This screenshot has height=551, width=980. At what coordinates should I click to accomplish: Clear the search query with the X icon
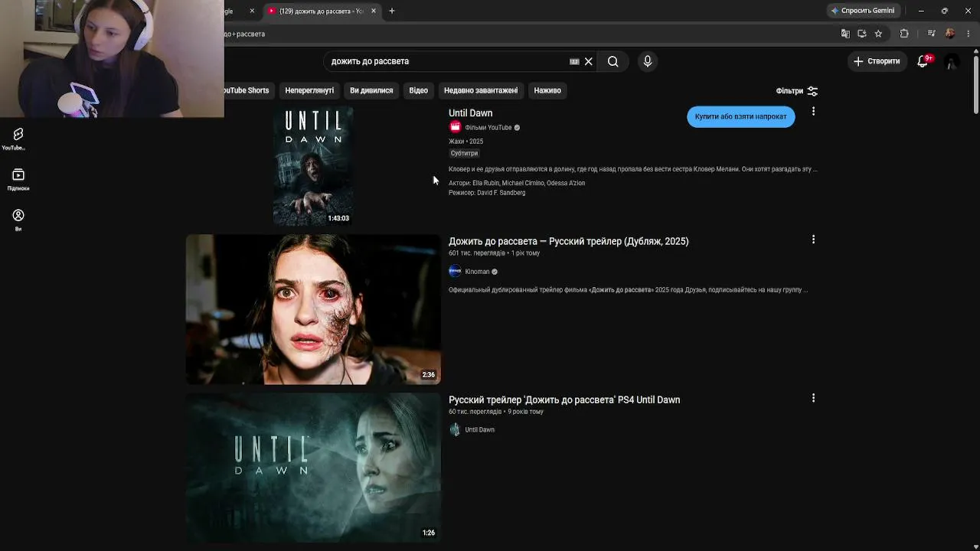coord(589,61)
